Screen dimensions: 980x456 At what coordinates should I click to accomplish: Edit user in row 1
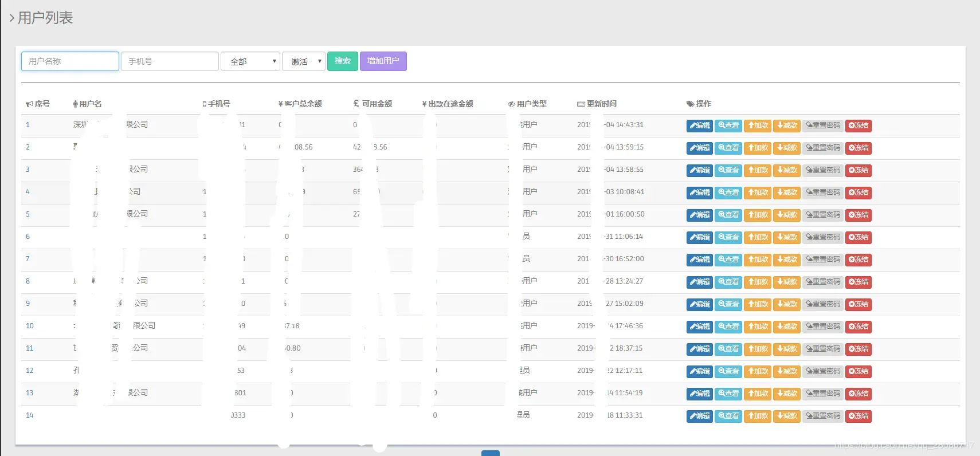tap(700, 125)
